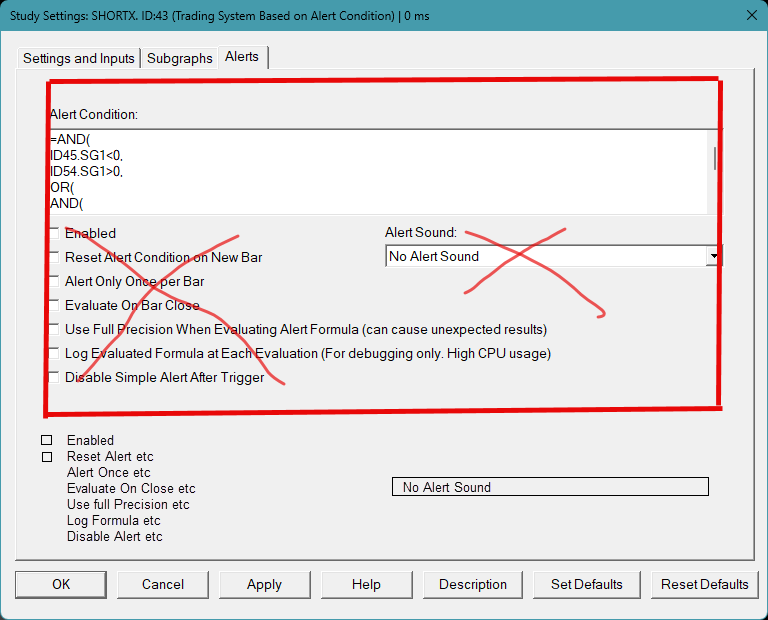Click inside the Alert Condition formula box
This screenshot has height=620, width=768.
378,171
